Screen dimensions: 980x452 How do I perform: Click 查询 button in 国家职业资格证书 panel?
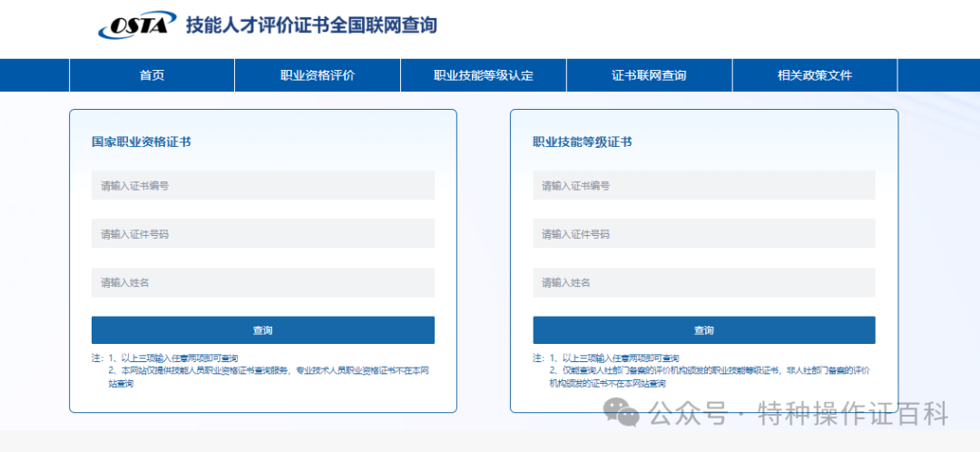(263, 330)
